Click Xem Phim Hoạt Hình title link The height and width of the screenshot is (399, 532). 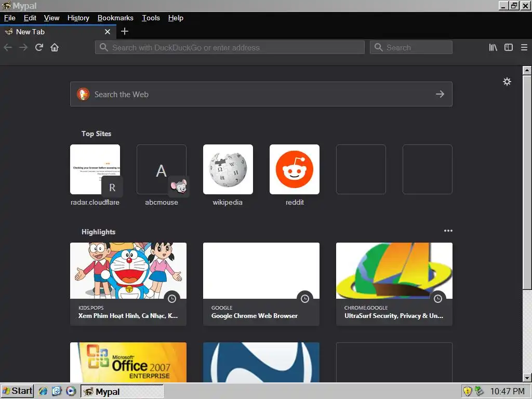click(x=128, y=316)
